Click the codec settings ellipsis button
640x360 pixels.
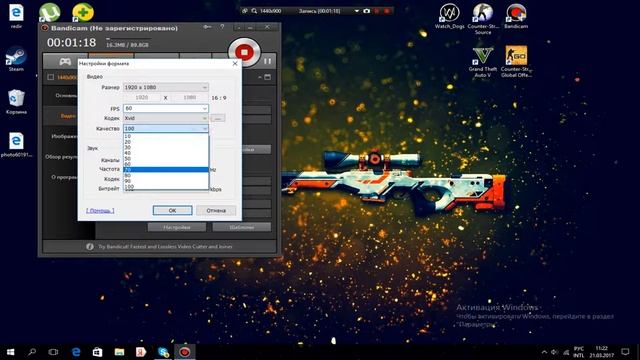tap(218, 118)
